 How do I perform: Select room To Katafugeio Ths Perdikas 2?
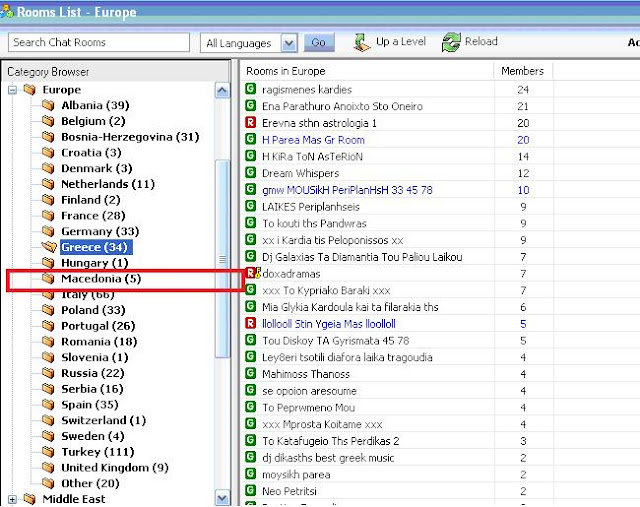(x=331, y=441)
